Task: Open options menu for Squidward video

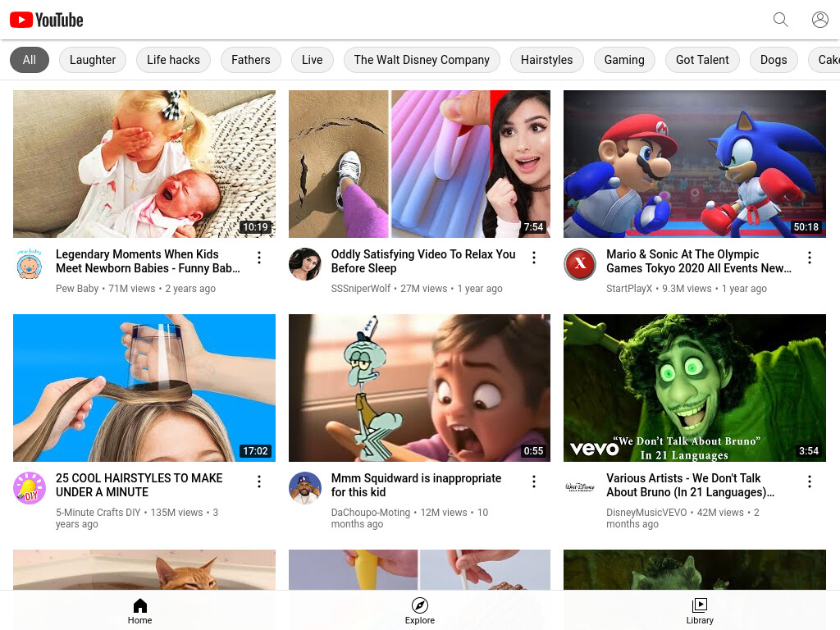Action: [x=534, y=482]
